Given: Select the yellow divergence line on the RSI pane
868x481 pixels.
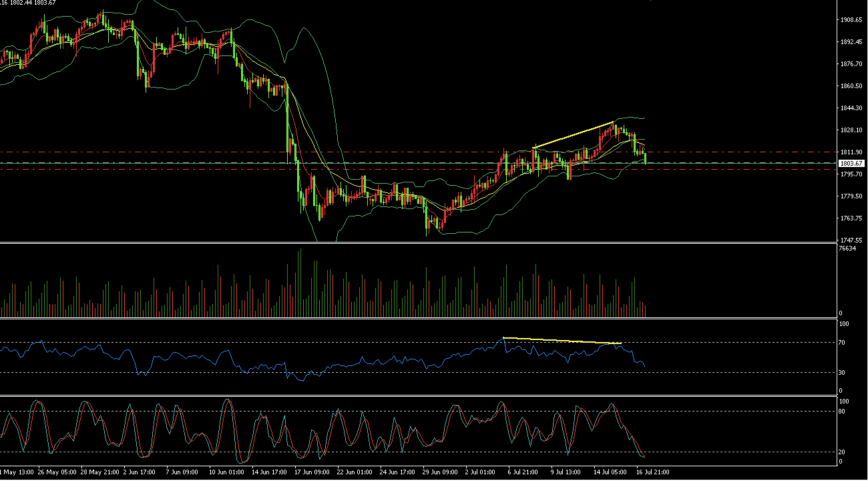Looking at the screenshot, I should 562,341.
